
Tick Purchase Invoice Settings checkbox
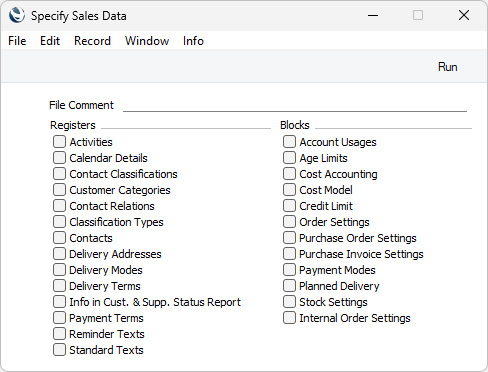click(x=289, y=254)
